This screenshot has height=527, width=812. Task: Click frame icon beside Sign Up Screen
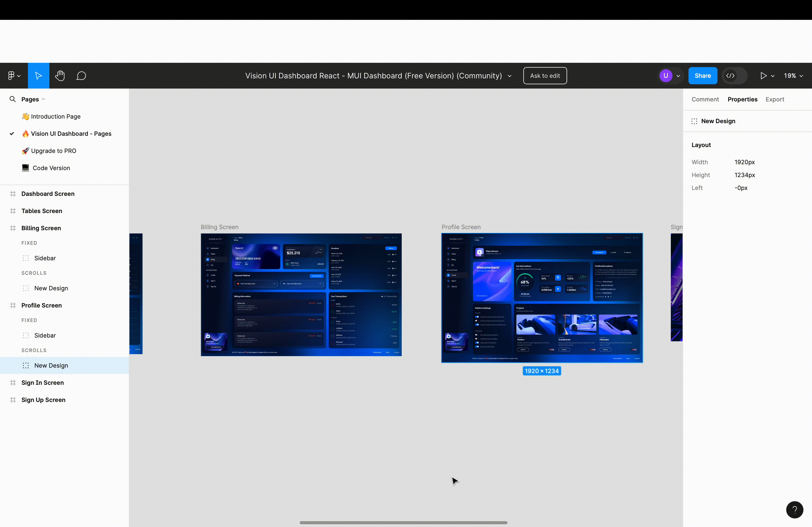(x=13, y=400)
